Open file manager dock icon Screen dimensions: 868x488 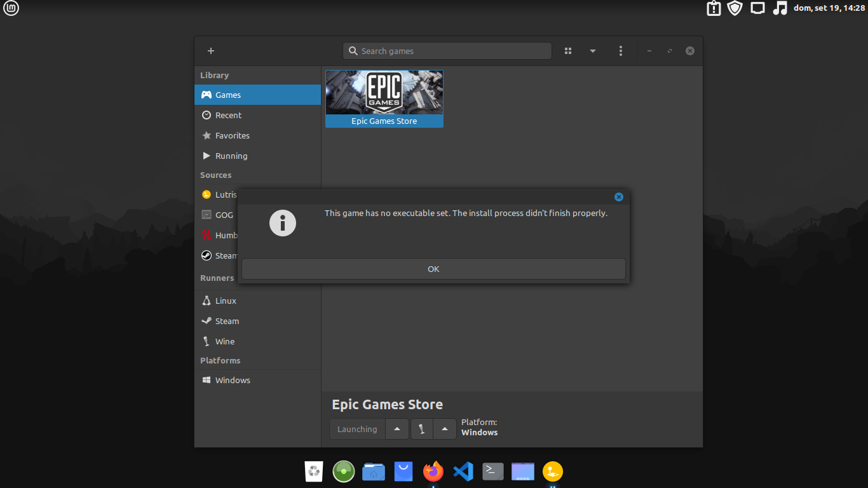(374, 471)
